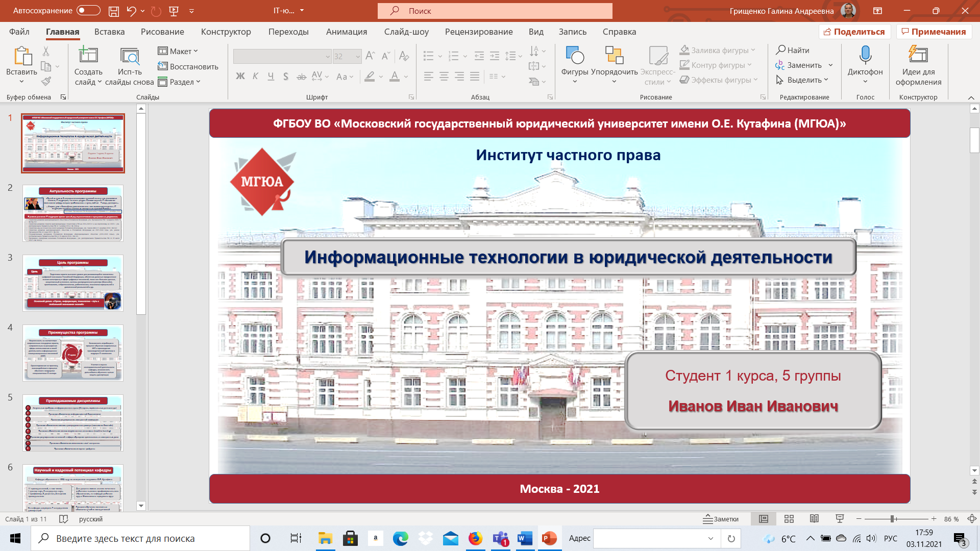
Task: Click the Search (Поиск) box in title bar
Action: (x=495, y=11)
